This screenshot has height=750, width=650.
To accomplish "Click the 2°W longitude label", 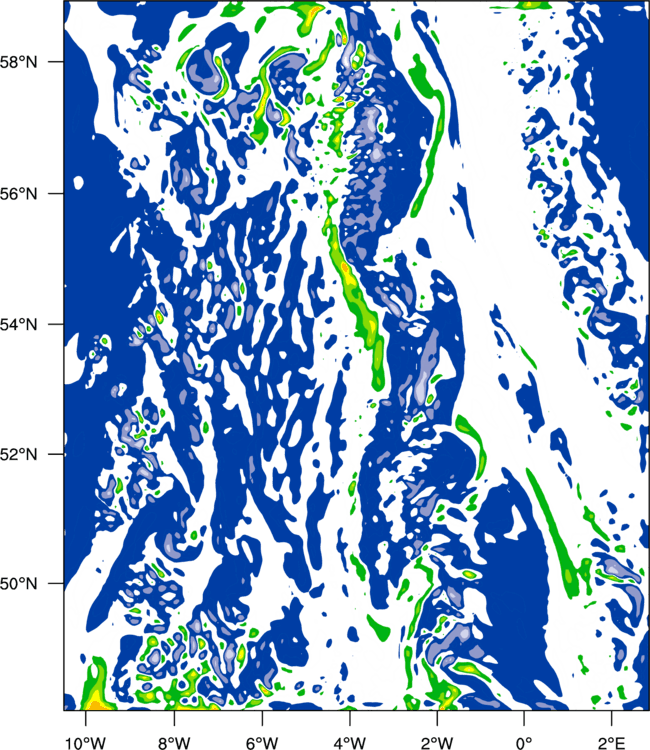I will click(x=437, y=743).
